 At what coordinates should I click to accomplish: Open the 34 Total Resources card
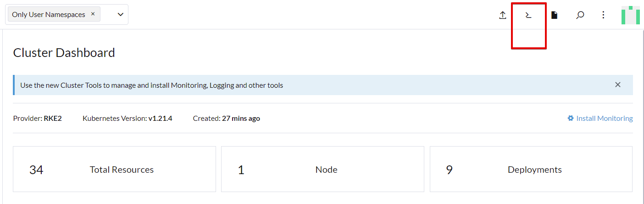(114, 169)
